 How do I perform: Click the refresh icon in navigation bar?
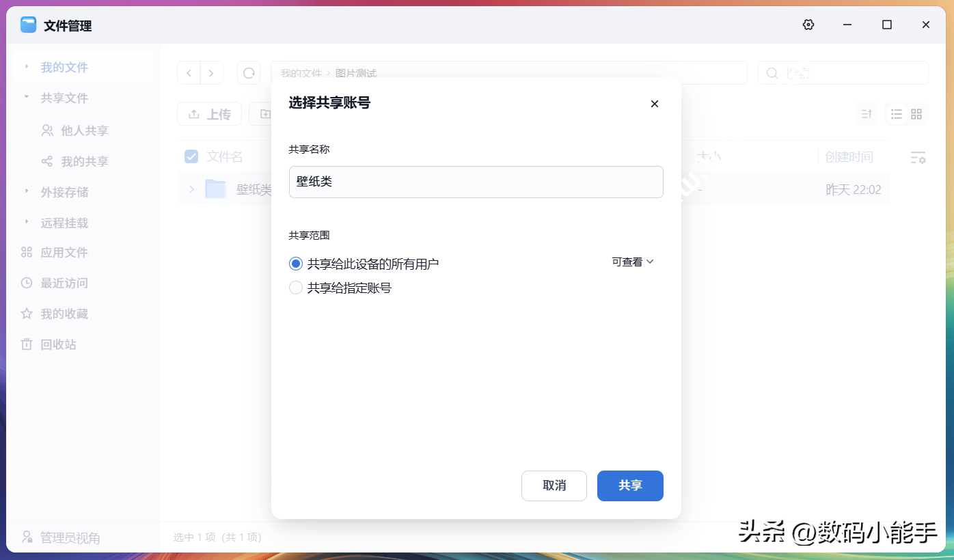click(249, 73)
